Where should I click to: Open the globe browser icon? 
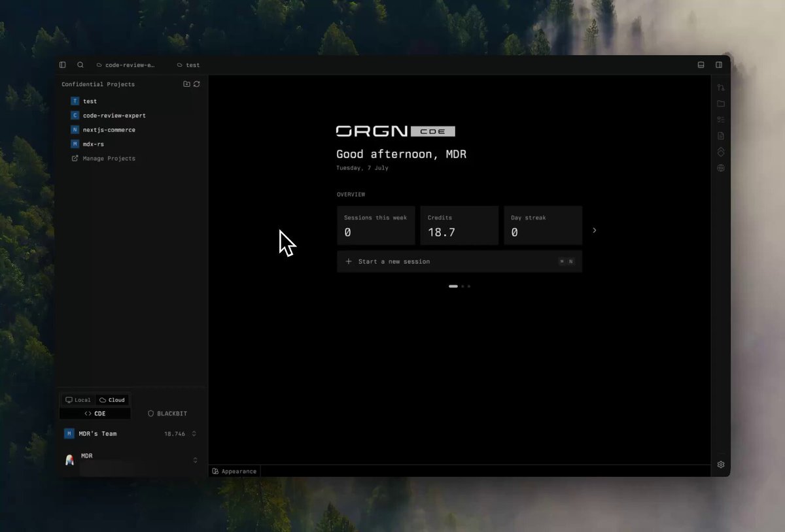[721, 168]
